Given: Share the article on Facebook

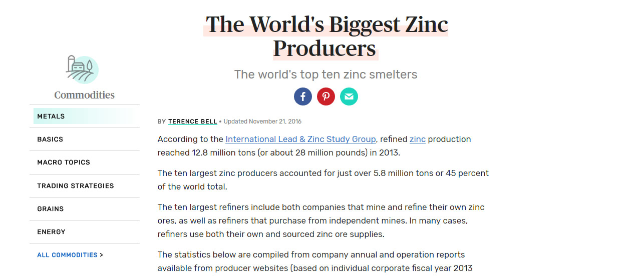Looking at the screenshot, I should coord(303,96).
